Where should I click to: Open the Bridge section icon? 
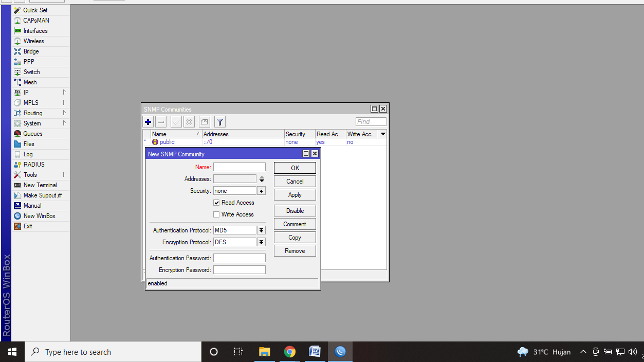pyautogui.click(x=18, y=51)
